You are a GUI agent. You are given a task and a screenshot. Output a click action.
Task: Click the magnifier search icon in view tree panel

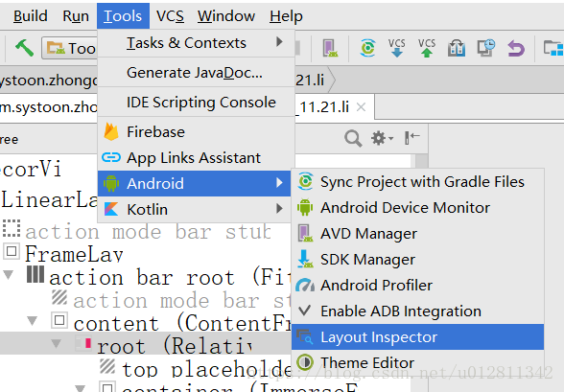(x=353, y=138)
